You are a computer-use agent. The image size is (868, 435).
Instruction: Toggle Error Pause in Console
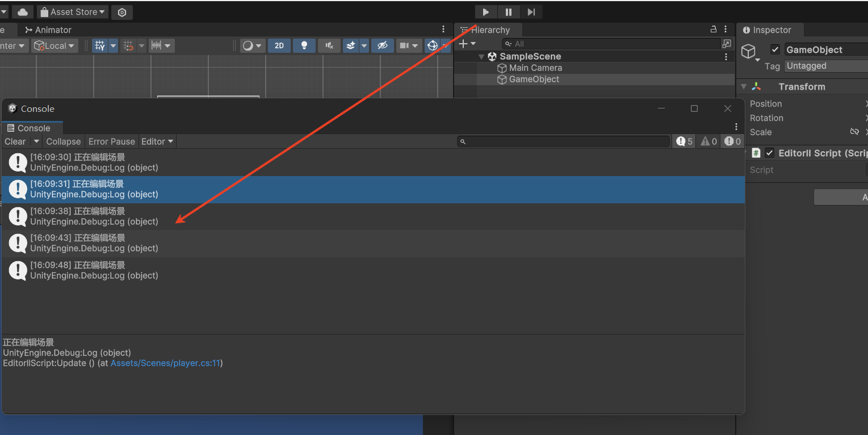pos(112,141)
